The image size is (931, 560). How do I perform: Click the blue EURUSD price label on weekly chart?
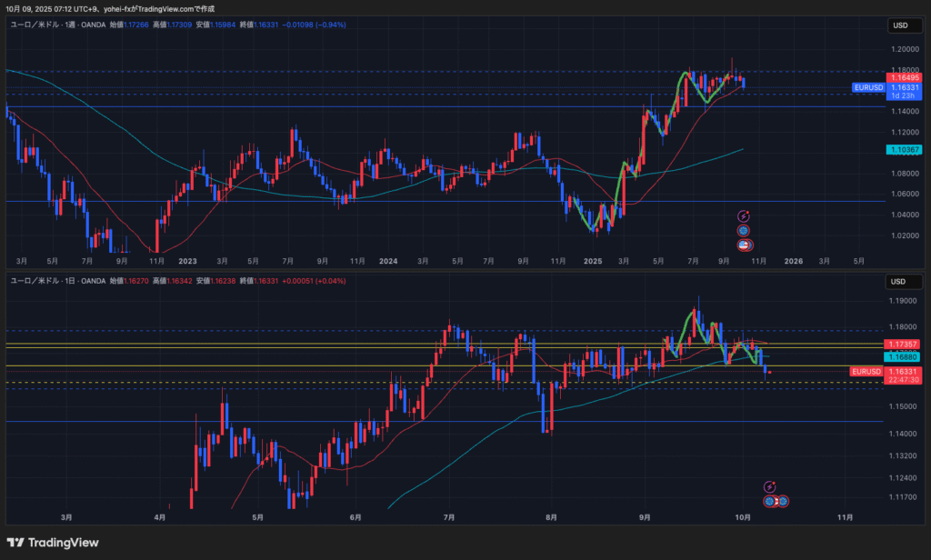pos(868,87)
